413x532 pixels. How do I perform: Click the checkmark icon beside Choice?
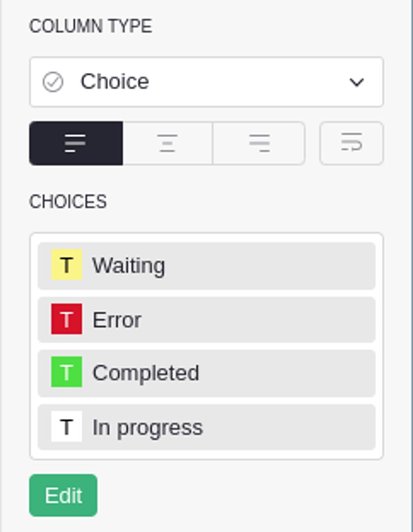[x=53, y=81]
